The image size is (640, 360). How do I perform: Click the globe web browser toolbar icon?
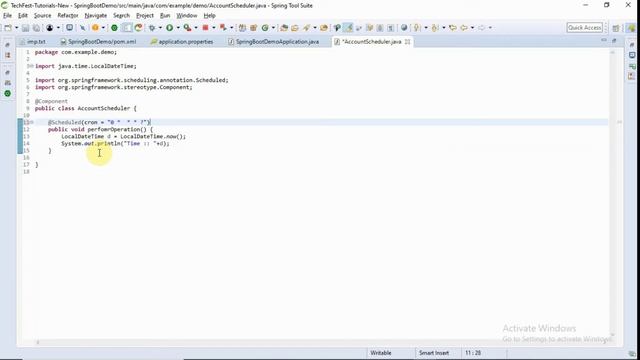click(x=404, y=28)
